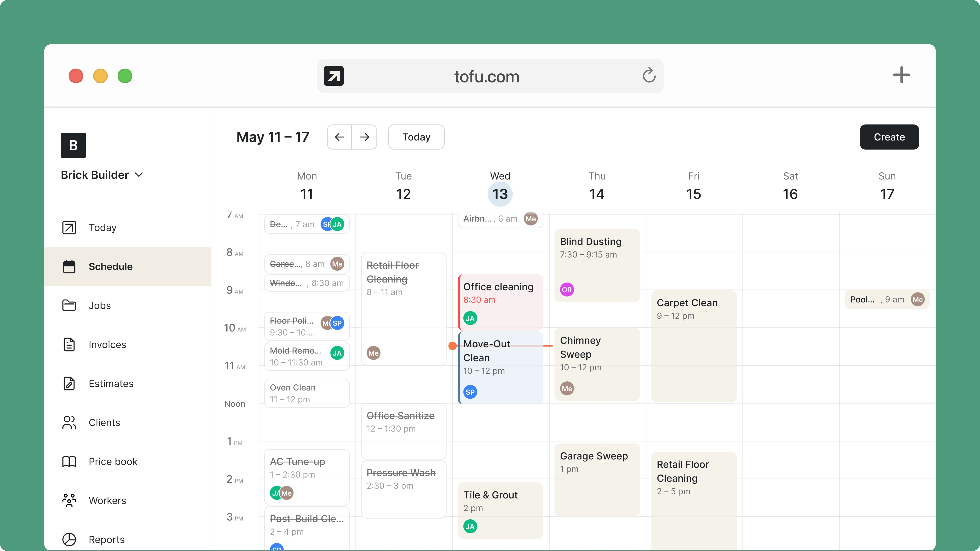Select Sunday 17 column header
Viewport: 980px width, 551px height.
[x=887, y=186]
